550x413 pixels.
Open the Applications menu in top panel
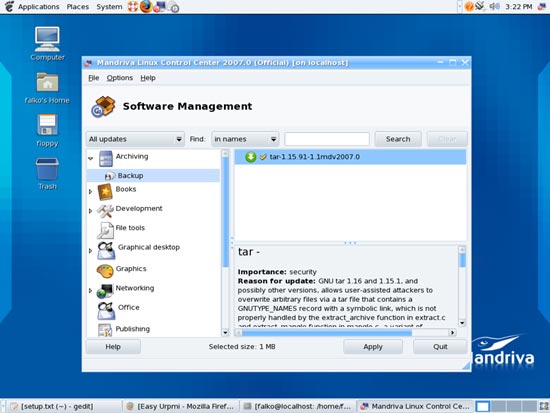39,7
